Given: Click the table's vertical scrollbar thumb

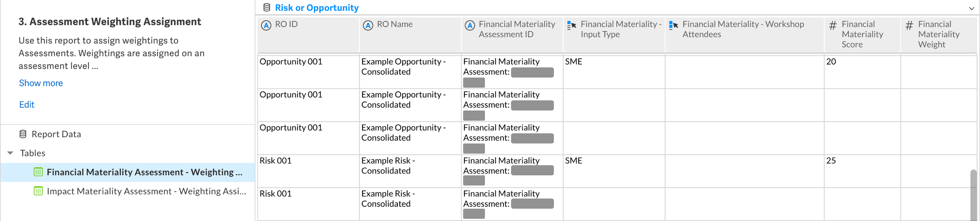Looking at the screenshot, I should coord(973,195).
